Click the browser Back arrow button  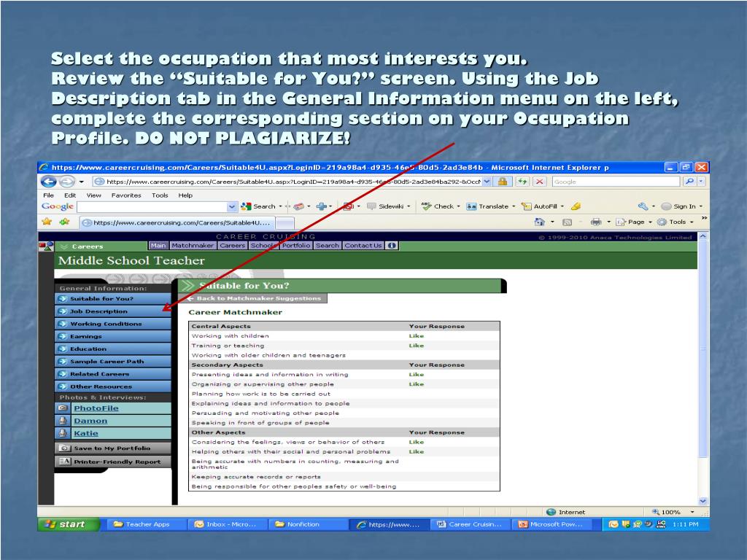click(49, 182)
